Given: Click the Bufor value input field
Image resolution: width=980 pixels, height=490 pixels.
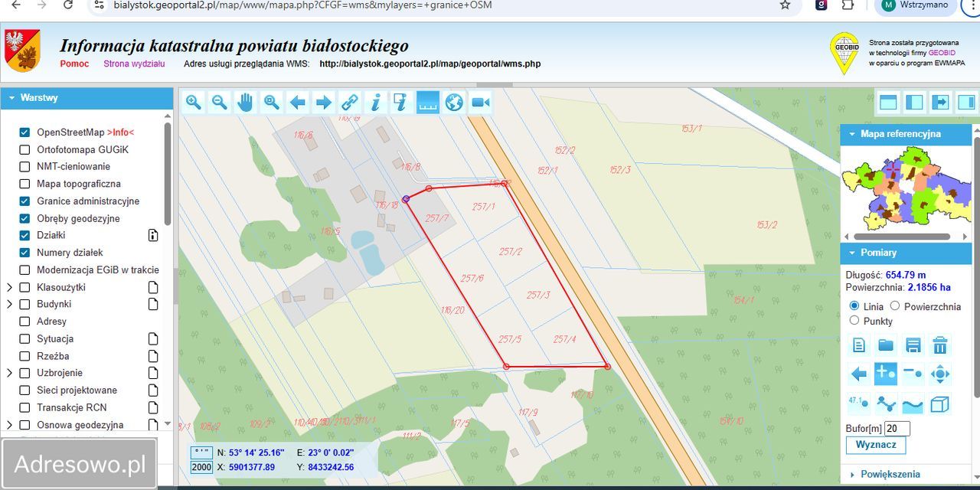Looking at the screenshot, I should [897, 428].
